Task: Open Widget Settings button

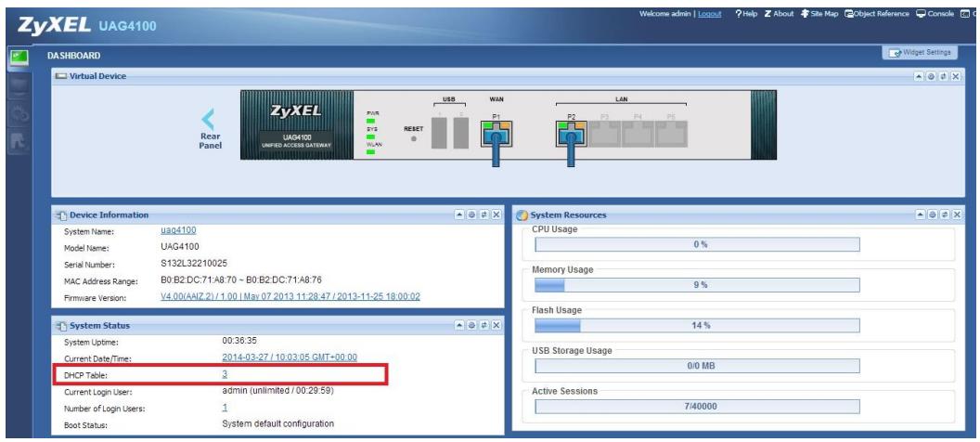Action: coord(920,53)
